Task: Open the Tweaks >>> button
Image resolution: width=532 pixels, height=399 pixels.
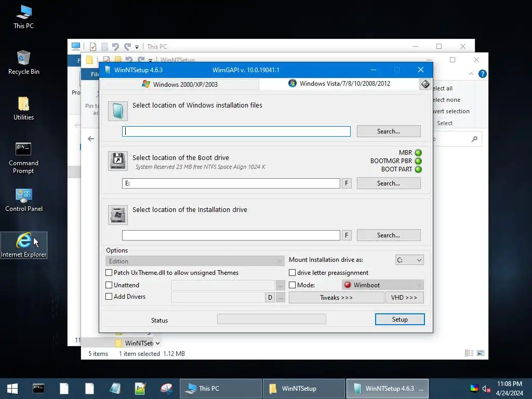Action: [x=336, y=298]
